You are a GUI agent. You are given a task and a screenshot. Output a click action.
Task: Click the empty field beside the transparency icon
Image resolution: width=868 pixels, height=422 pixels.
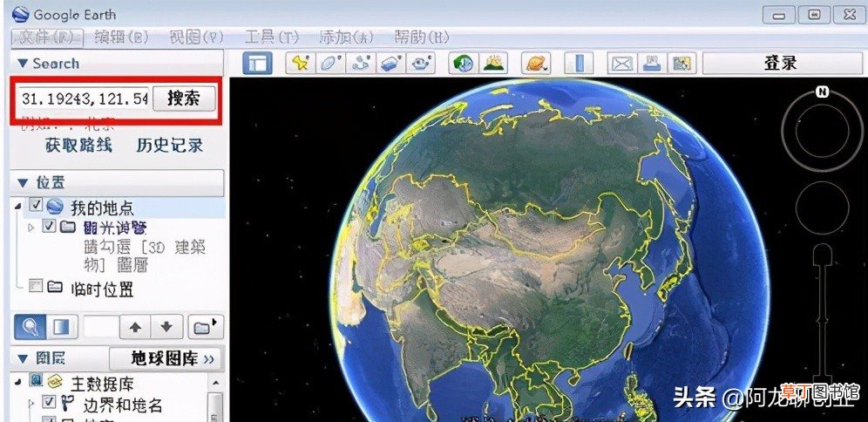(100, 327)
